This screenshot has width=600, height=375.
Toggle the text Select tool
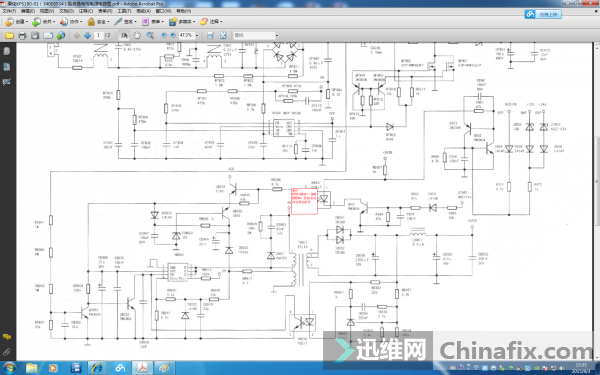pos(124,35)
